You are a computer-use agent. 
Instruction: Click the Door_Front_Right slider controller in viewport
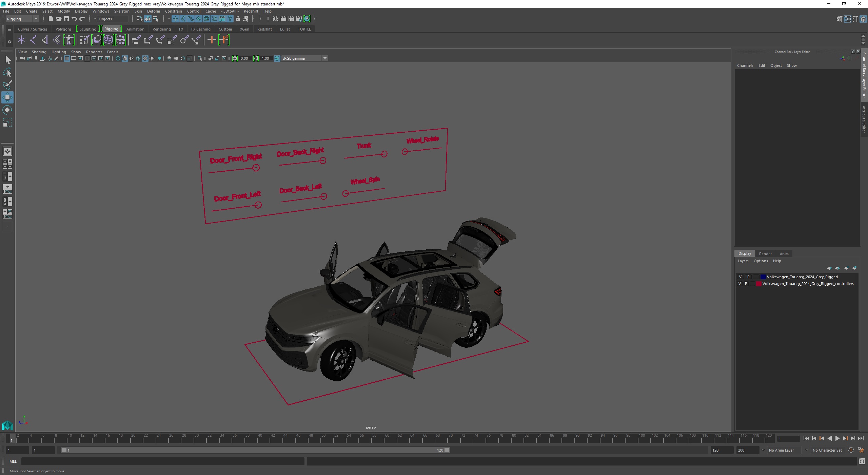tap(256, 168)
